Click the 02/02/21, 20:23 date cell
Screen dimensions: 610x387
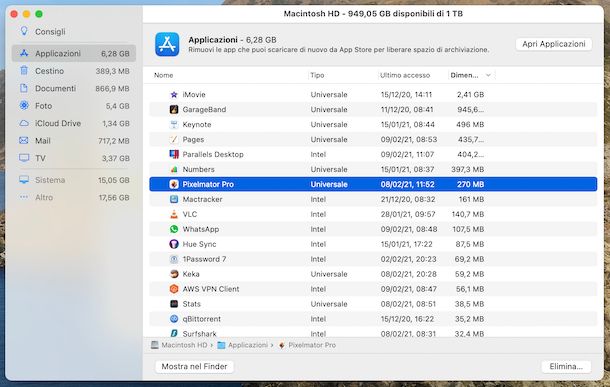click(408, 259)
